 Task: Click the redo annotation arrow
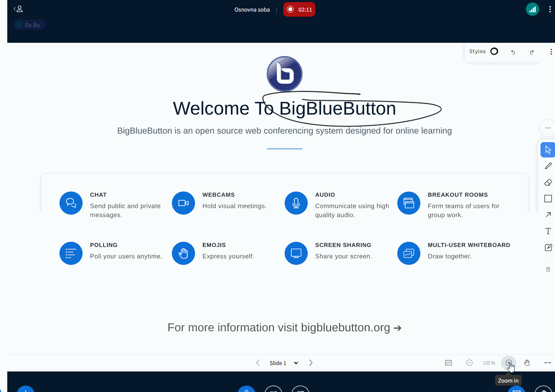click(x=531, y=52)
